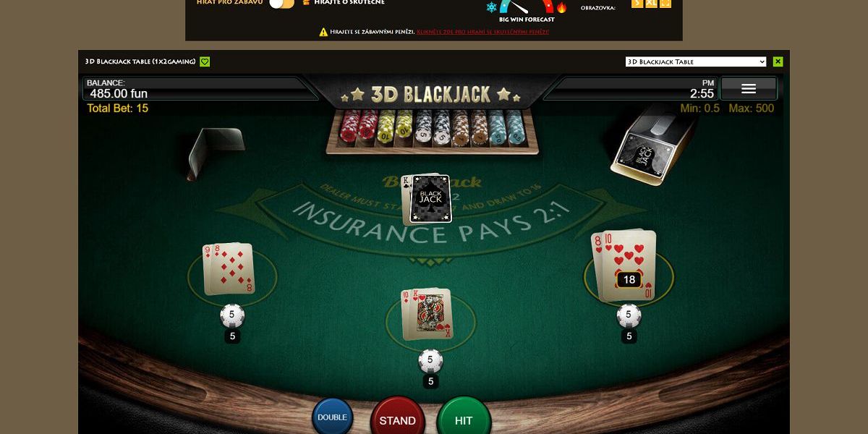Click the green HIT button
The height and width of the screenshot is (434, 868).
[464, 418]
